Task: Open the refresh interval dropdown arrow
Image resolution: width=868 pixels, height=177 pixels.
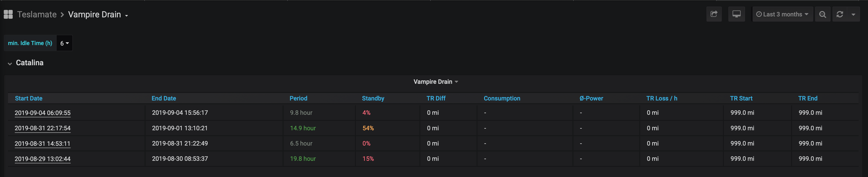Action: 853,15
